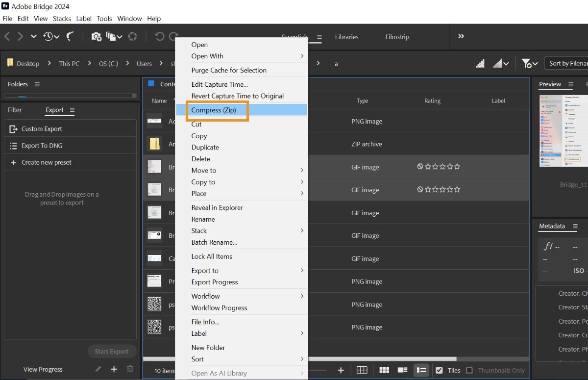Click the delete preset trash icon
The image size is (588, 380).
coord(130,369)
